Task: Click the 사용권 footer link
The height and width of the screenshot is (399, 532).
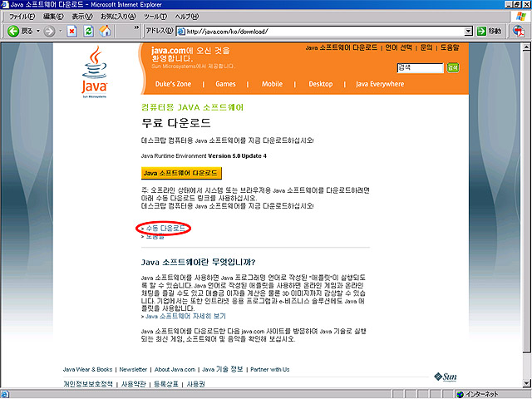Action: pyautogui.click(x=196, y=384)
